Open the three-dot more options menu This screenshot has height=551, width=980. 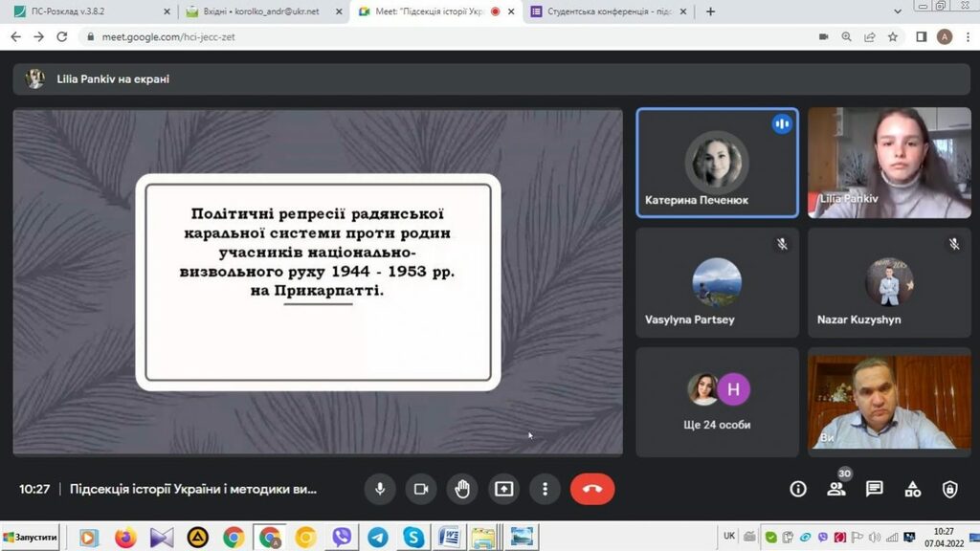[545, 489]
